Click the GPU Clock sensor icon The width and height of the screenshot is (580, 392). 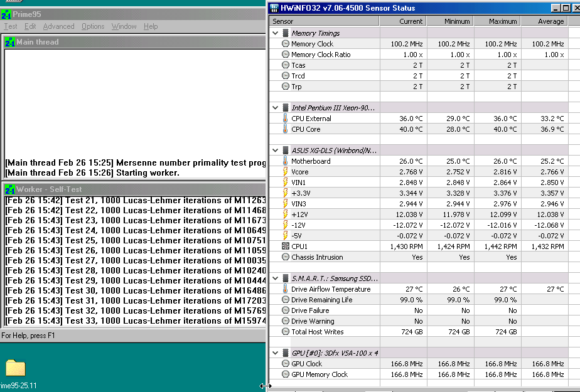pyautogui.click(x=285, y=364)
